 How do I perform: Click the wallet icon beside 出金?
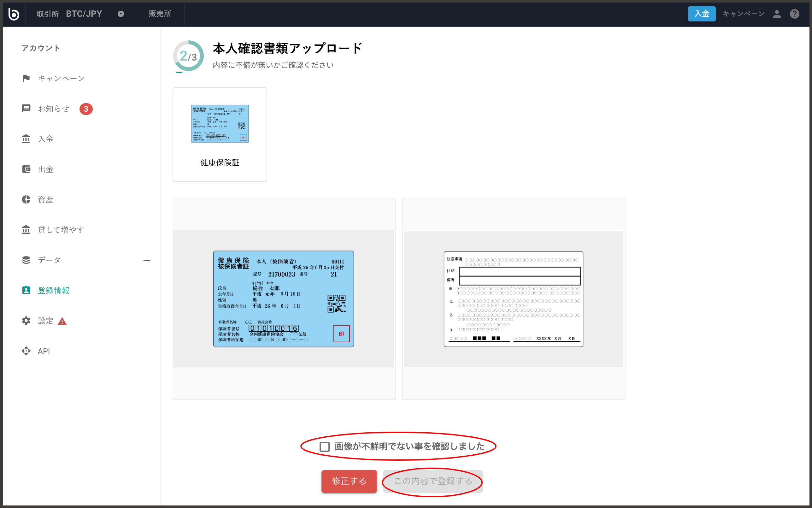pyautogui.click(x=26, y=169)
